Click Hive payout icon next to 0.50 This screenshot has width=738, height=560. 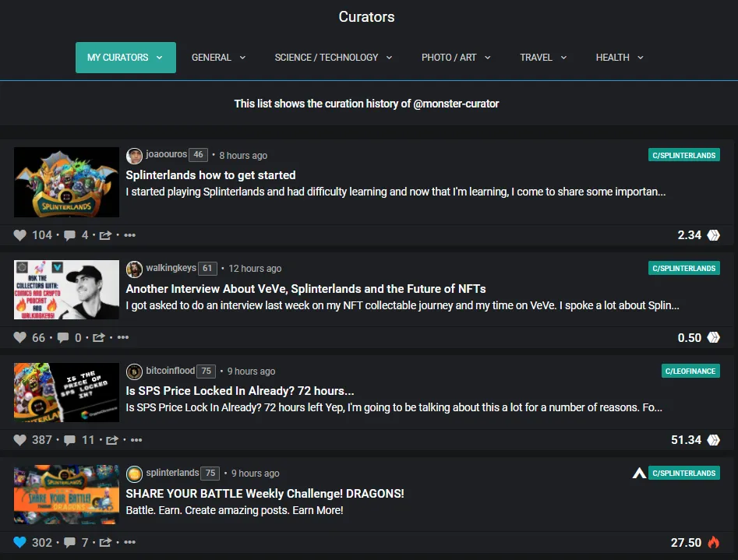714,337
